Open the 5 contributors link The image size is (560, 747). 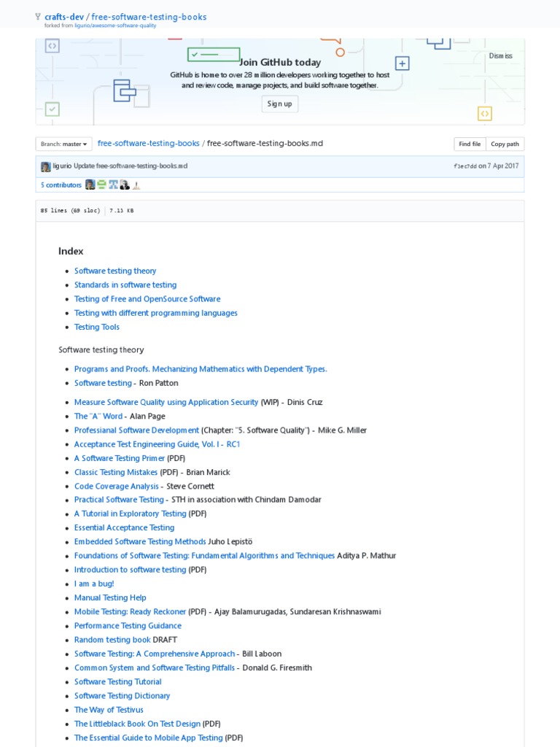(x=61, y=185)
